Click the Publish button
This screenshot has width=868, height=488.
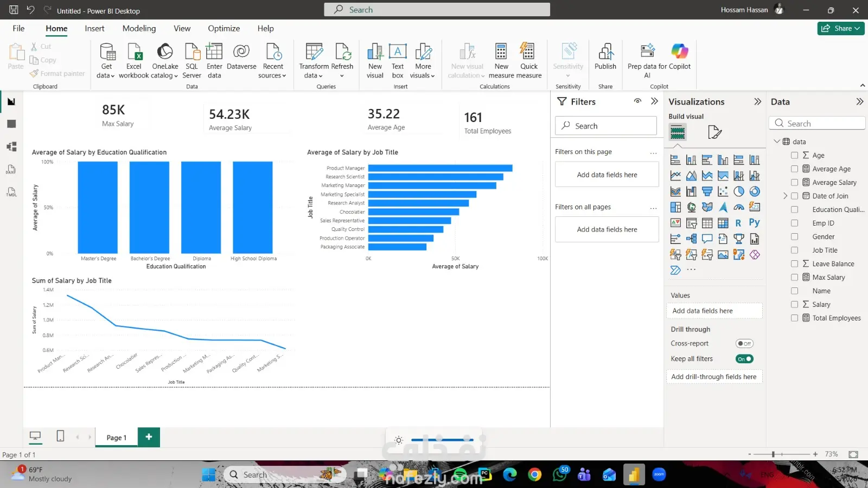605,57
